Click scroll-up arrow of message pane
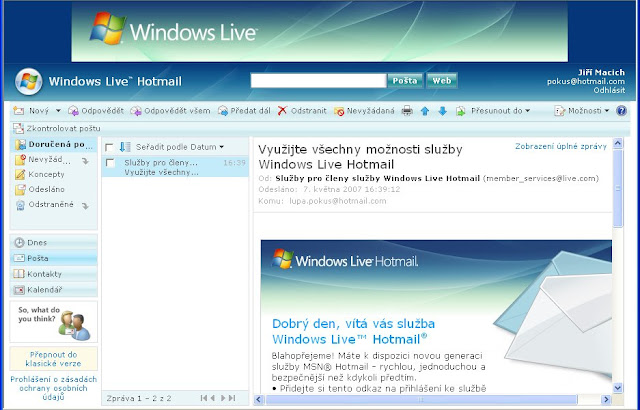640x410 pixels. pos(618,144)
